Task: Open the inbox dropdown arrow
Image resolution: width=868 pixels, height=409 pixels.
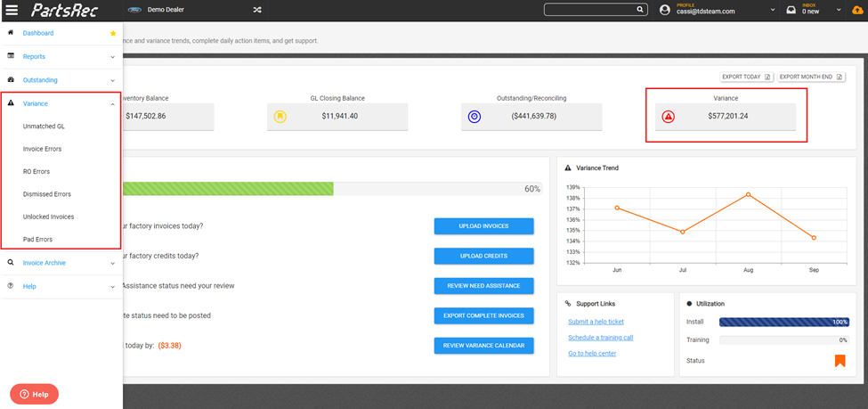Action: (840, 10)
